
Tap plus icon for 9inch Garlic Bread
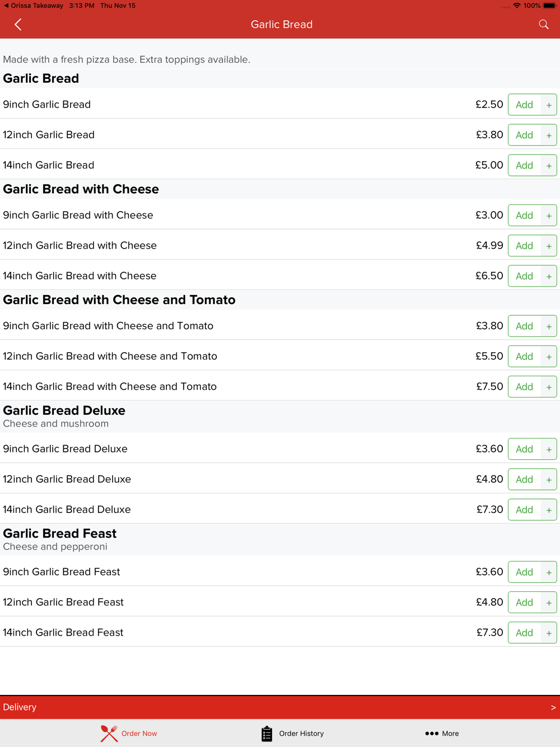pyautogui.click(x=549, y=105)
